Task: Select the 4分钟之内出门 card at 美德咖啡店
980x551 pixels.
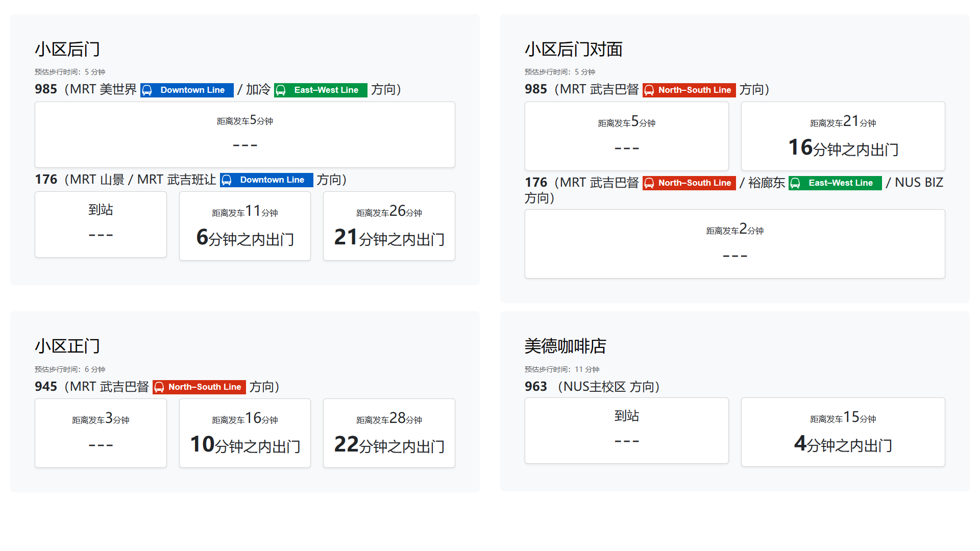Action: point(842,432)
